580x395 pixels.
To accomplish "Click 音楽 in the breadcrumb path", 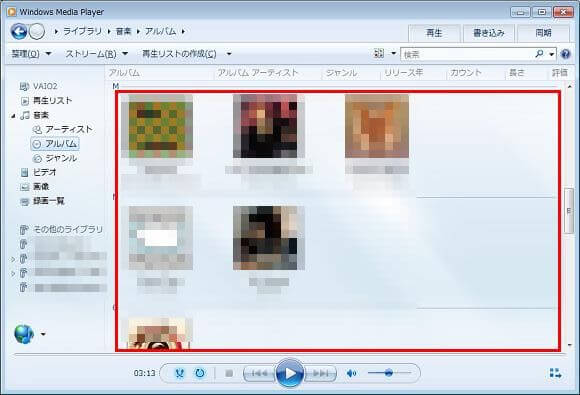I will point(123,31).
